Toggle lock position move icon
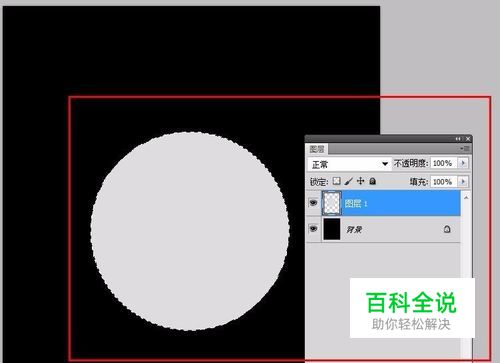This screenshot has height=363, width=500. coord(360,181)
